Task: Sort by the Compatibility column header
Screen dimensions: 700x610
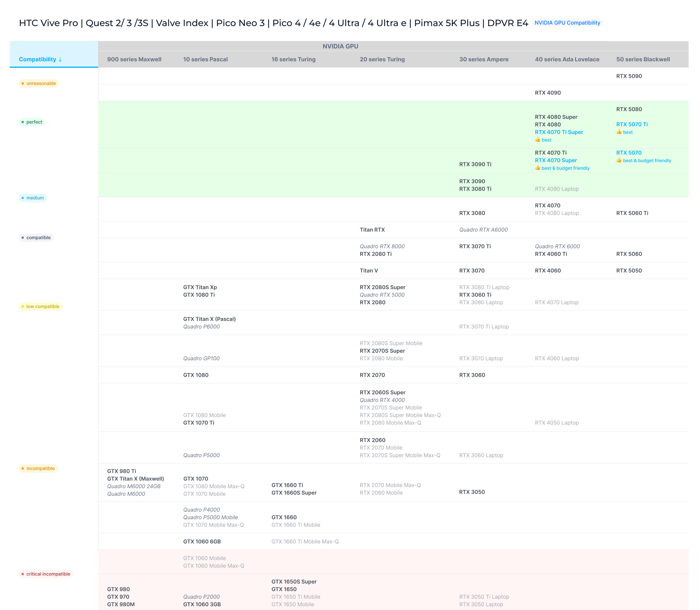Action: click(40, 59)
